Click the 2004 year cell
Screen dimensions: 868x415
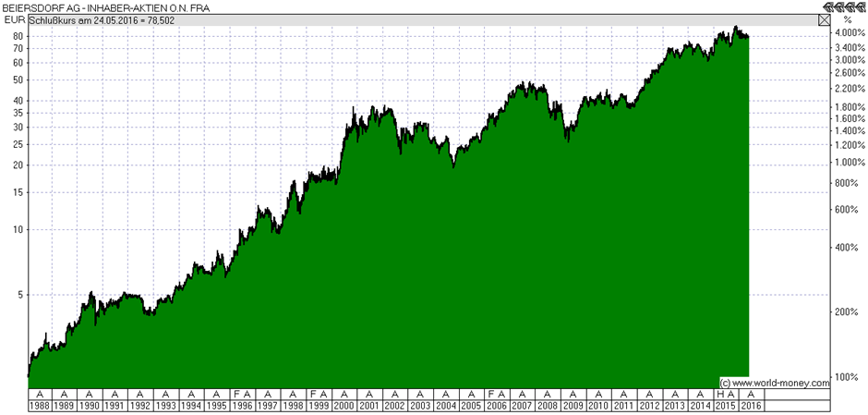click(x=446, y=406)
